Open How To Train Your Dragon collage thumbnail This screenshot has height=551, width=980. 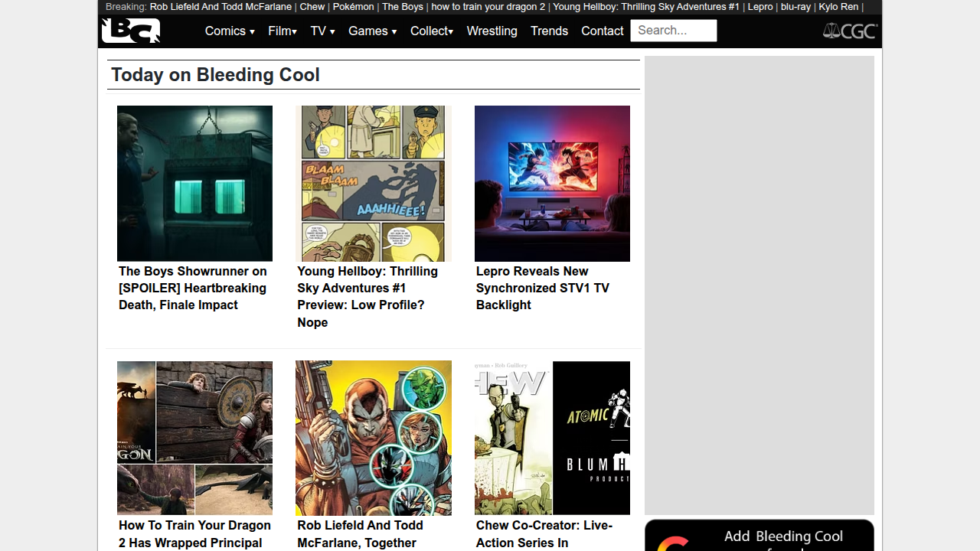pyautogui.click(x=194, y=438)
